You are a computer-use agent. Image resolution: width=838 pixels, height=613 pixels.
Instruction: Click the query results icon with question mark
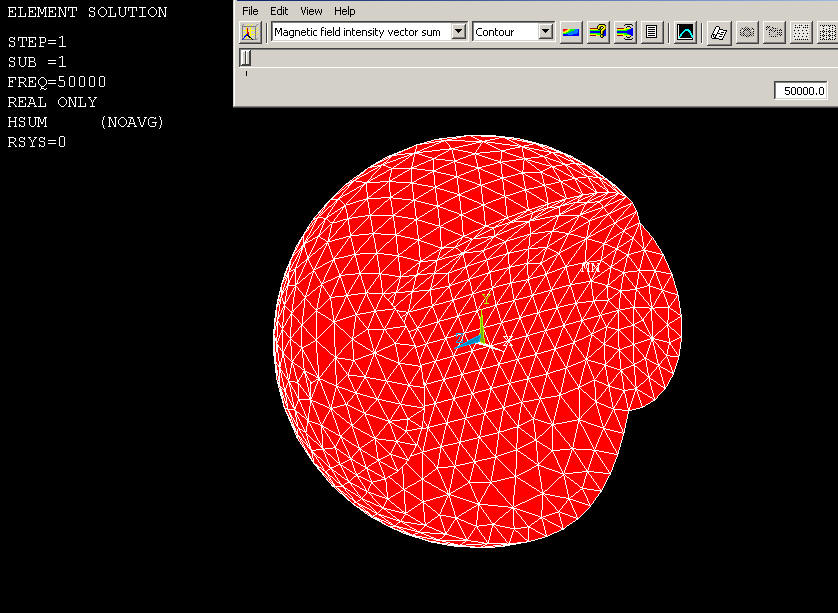tap(598, 32)
